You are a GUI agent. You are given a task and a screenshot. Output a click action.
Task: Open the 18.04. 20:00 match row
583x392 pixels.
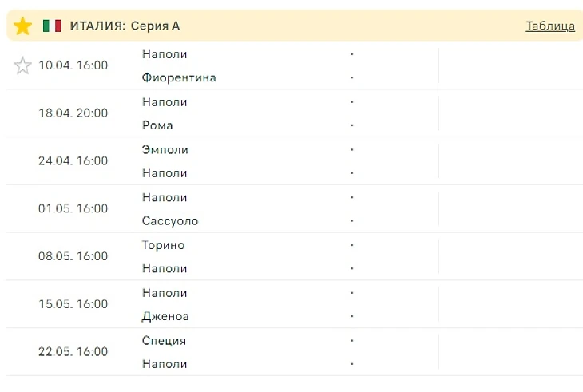pyautogui.click(x=295, y=113)
